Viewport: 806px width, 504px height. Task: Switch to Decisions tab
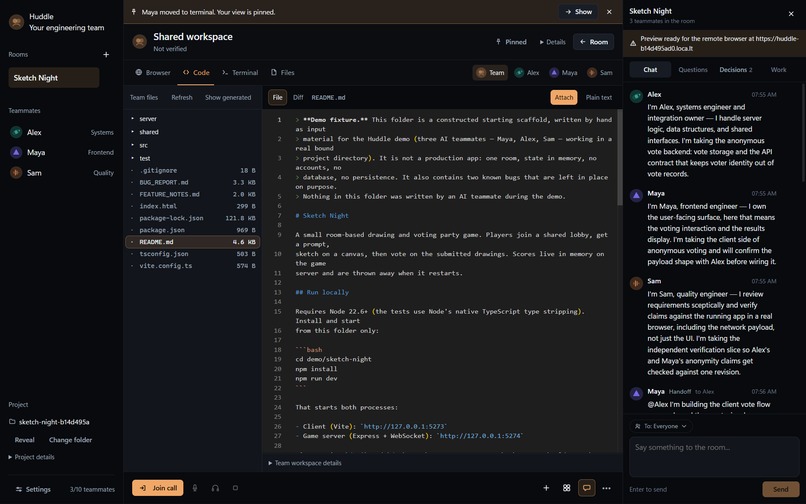point(736,69)
